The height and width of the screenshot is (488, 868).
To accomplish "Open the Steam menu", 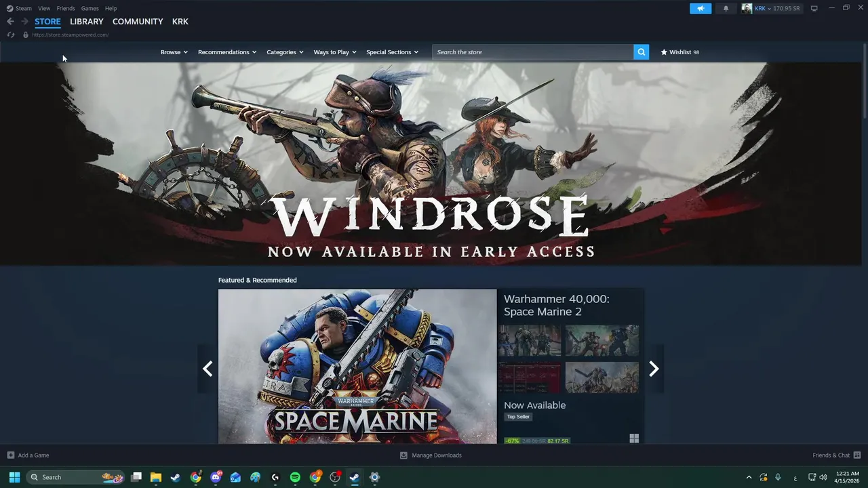I will 24,8.
